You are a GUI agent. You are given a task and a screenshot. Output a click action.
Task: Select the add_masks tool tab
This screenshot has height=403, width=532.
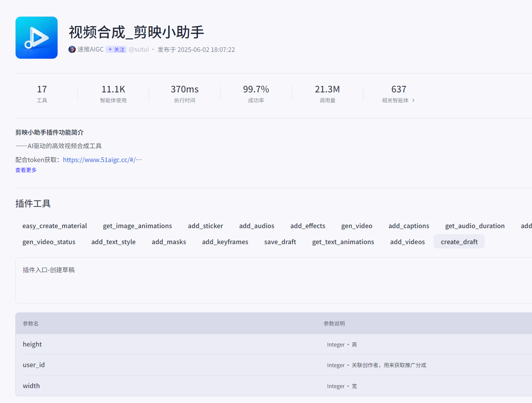(x=169, y=242)
